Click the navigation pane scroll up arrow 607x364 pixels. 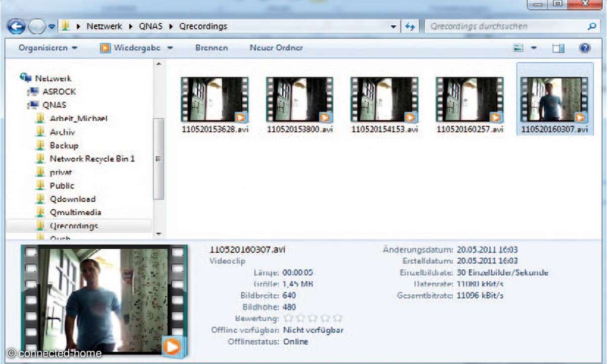coord(158,65)
